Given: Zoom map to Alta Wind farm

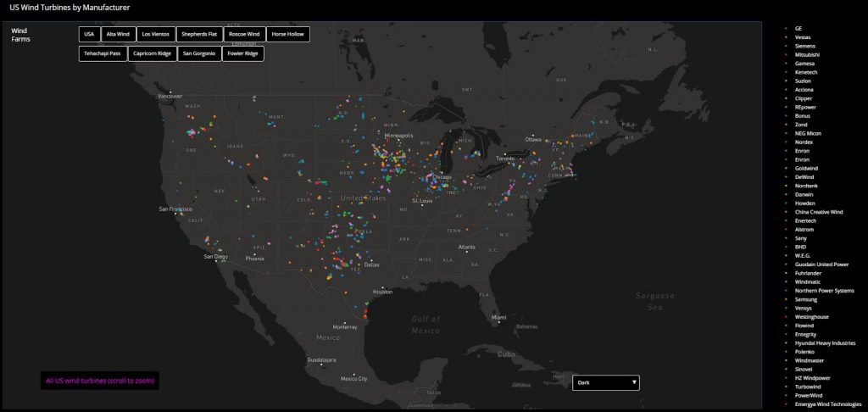Looking at the screenshot, I should coord(118,34).
